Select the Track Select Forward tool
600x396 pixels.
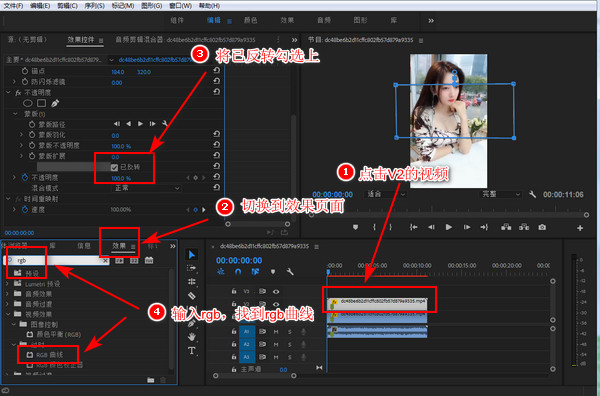pos(192,268)
